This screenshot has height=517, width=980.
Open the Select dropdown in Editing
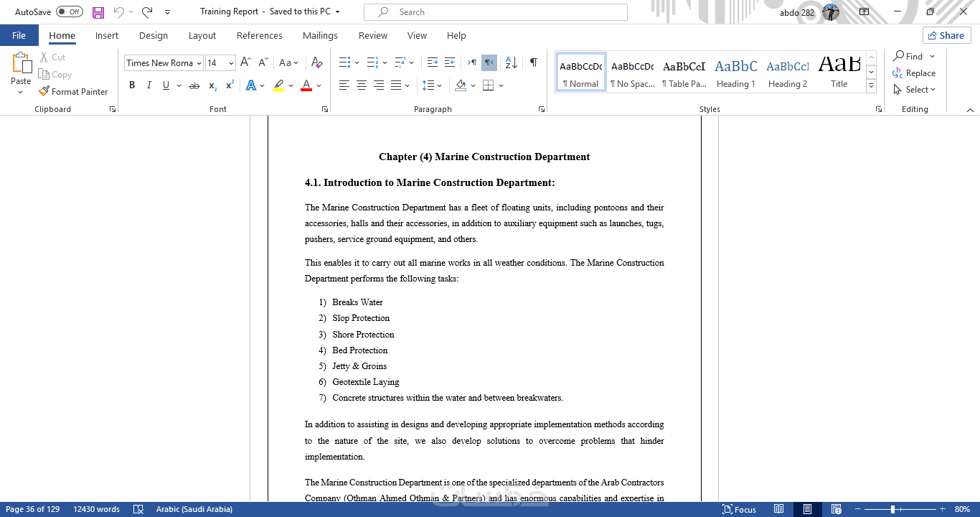[x=915, y=90]
